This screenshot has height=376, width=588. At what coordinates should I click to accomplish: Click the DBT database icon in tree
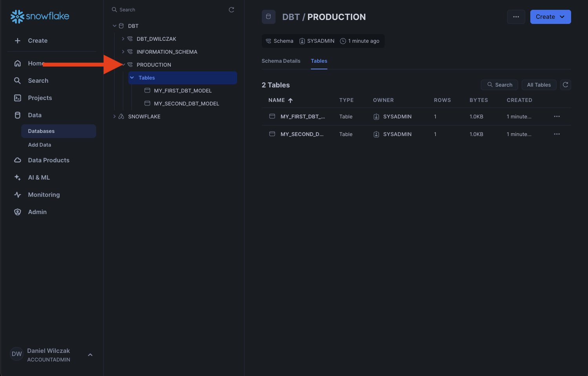[121, 26]
